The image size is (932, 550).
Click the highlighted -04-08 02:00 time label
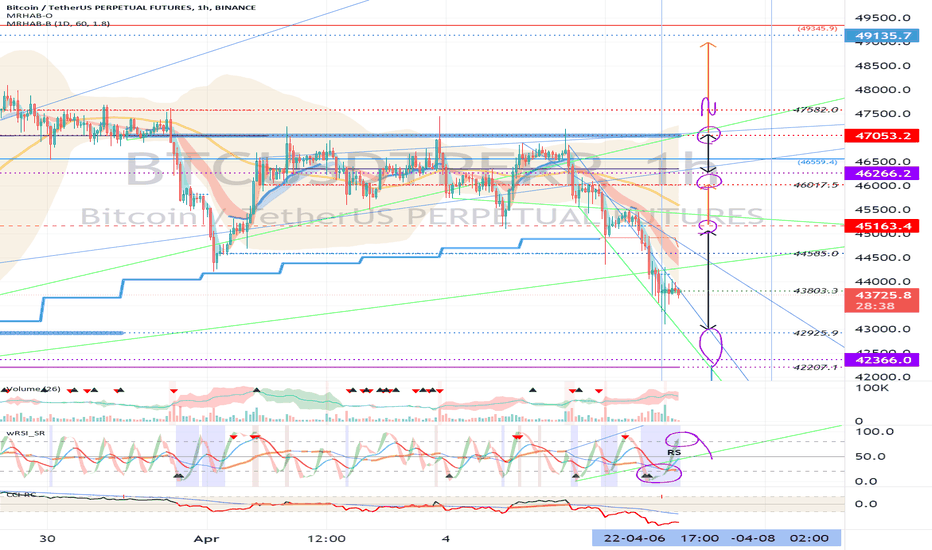pyautogui.click(x=781, y=538)
